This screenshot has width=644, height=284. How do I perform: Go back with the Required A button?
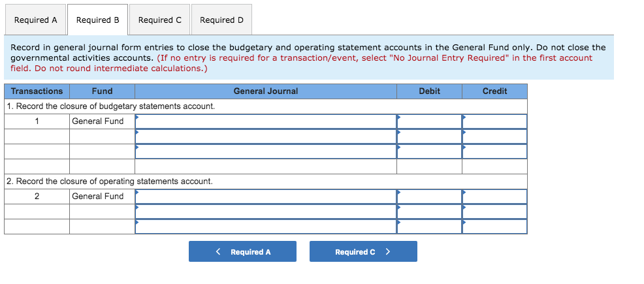click(x=242, y=251)
